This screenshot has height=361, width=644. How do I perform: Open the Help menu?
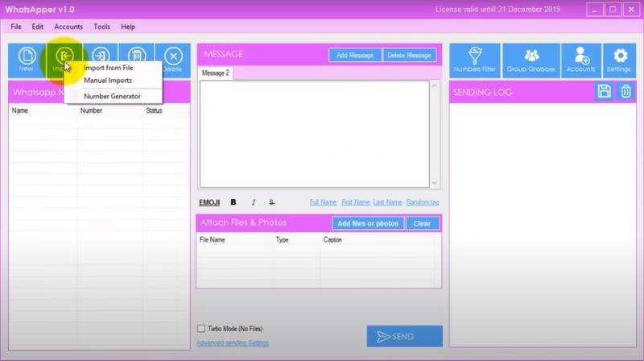128,27
